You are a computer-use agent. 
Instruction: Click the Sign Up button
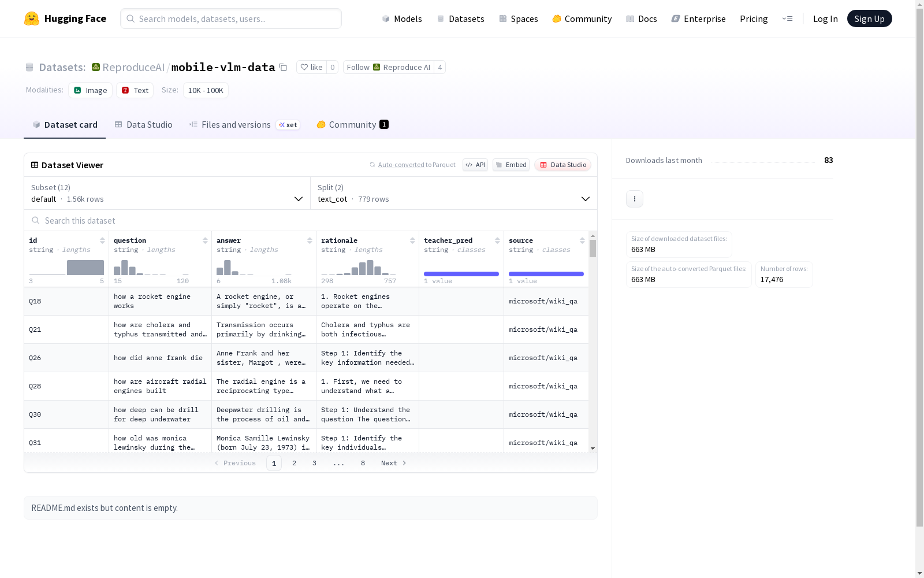(870, 18)
